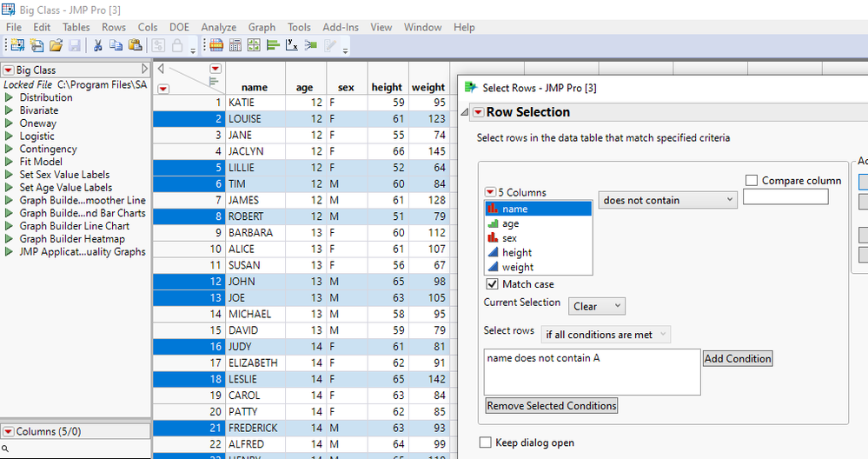Run the Oneway script green triangle
The width and height of the screenshot is (868, 459).
coord(9,123)
